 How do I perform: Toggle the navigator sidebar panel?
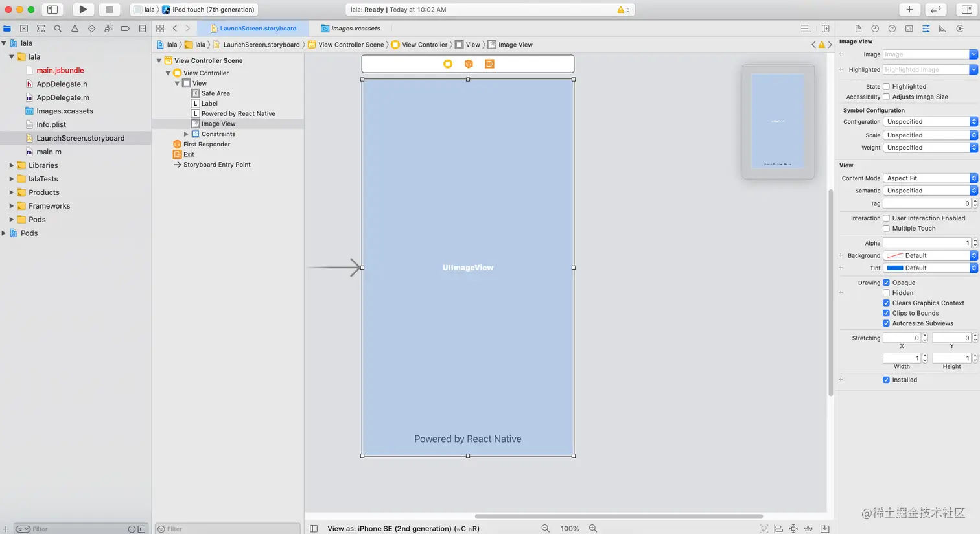(x=52, y=10)
